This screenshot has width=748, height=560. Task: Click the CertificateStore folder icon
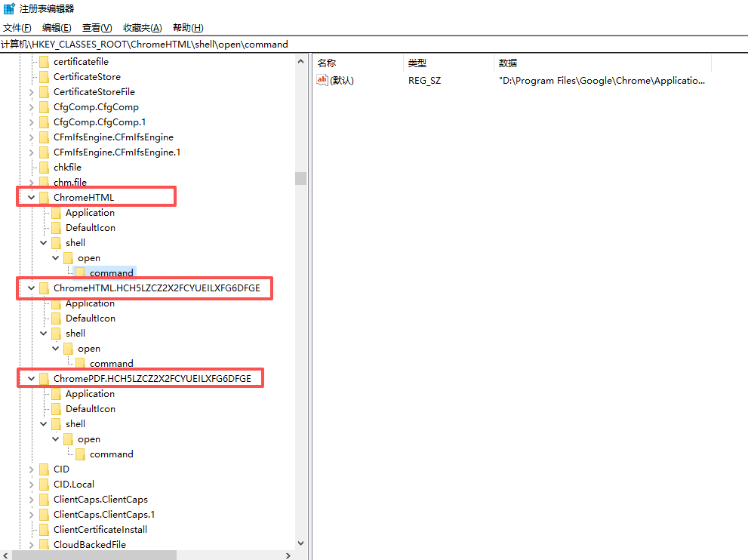pos(45,77)
